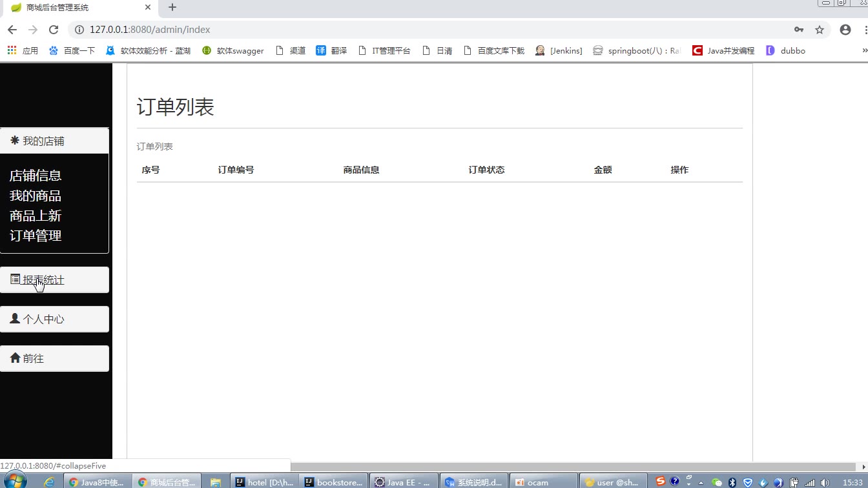Click the browser back arrow
The image size is (868, 488).
12,30
